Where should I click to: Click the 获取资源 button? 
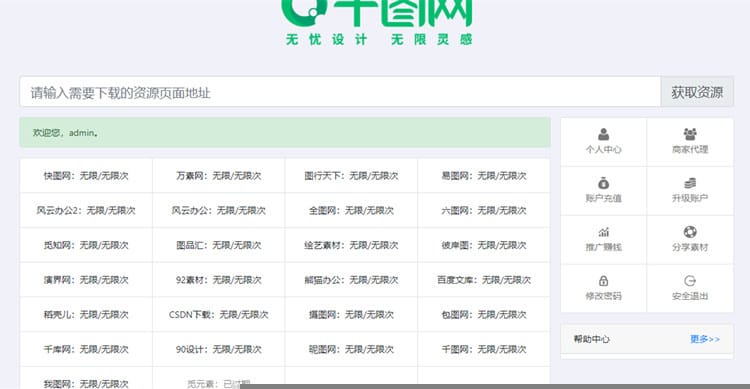pyautogui.click(x=697, y=92)
